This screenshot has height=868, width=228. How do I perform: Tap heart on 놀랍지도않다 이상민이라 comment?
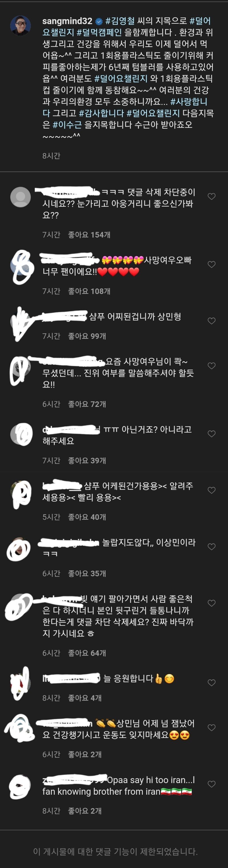pyautogui.click(x=211, y=547)
